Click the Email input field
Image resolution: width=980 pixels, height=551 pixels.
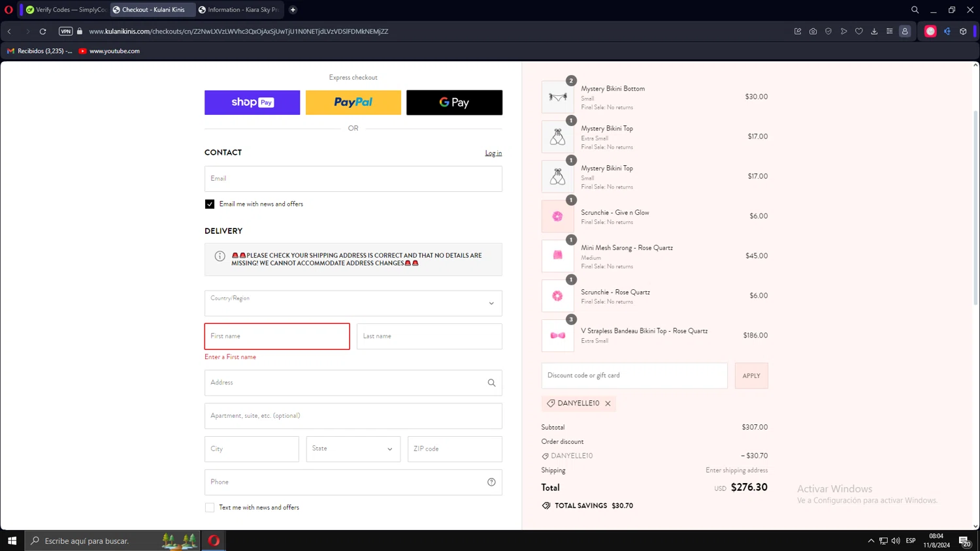pyautogui.click(x=353, y=179)
